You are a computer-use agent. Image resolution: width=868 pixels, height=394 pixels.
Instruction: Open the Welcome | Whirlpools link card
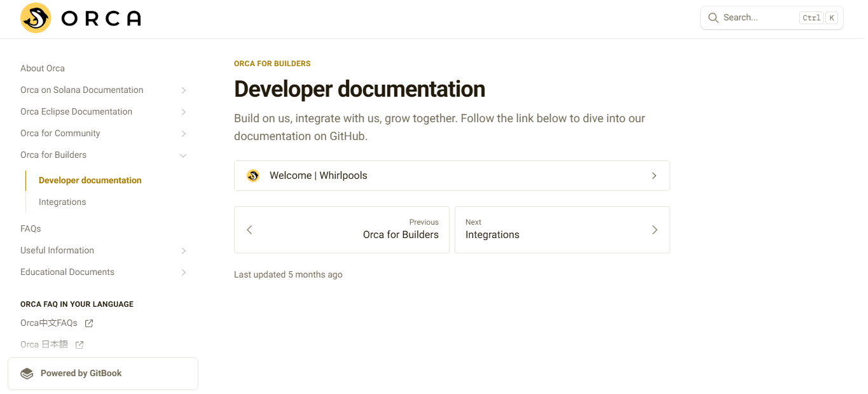452,176
